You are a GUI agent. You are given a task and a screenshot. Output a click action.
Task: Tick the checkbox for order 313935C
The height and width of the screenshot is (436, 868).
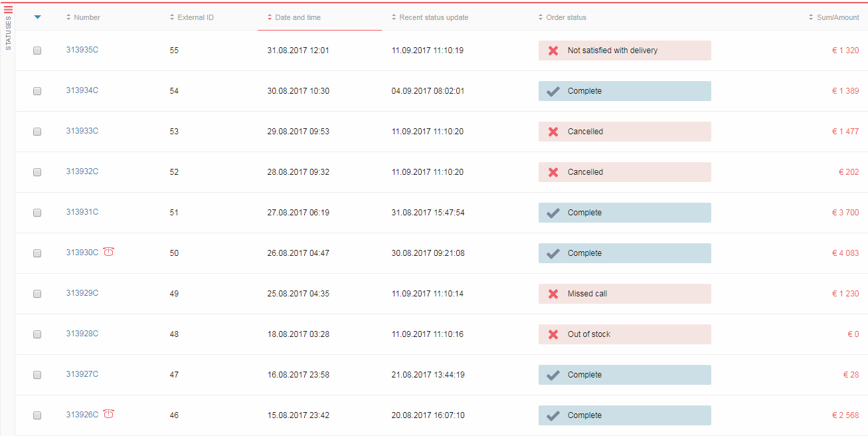[37, 51]
